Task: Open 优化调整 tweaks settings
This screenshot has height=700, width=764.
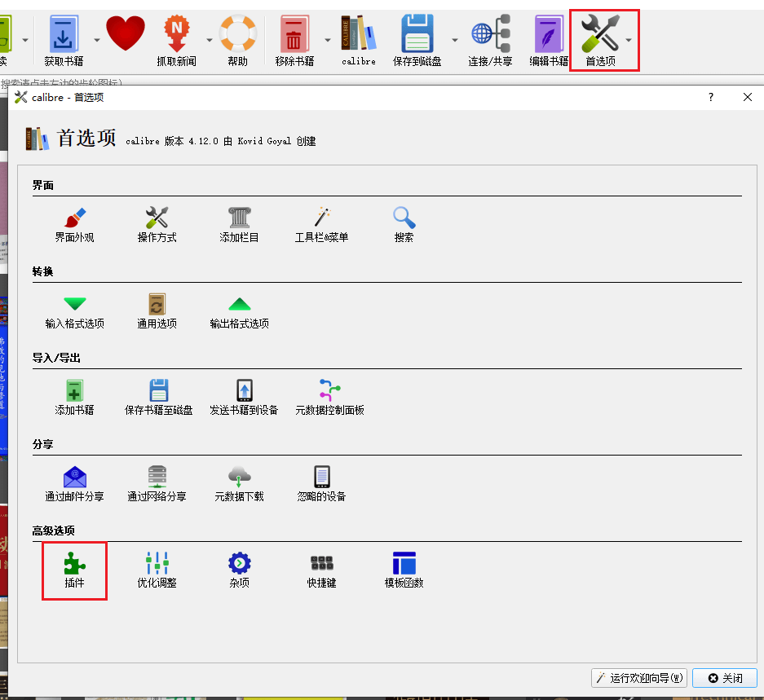Action: 157,570
